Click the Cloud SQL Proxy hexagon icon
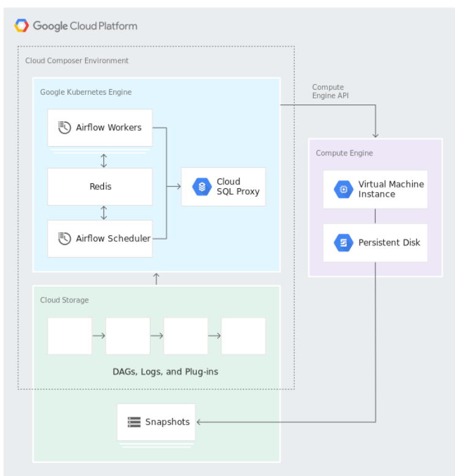 (x=202, y=187)
